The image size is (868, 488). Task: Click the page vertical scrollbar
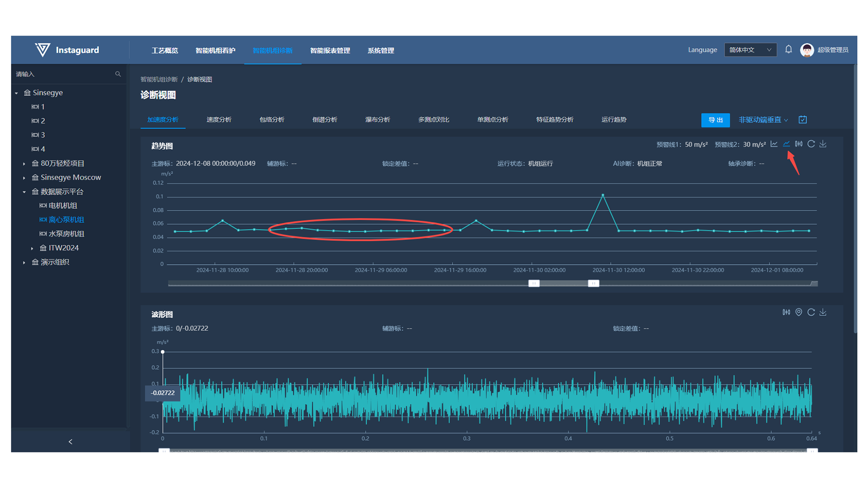click(x=855, y=199)
